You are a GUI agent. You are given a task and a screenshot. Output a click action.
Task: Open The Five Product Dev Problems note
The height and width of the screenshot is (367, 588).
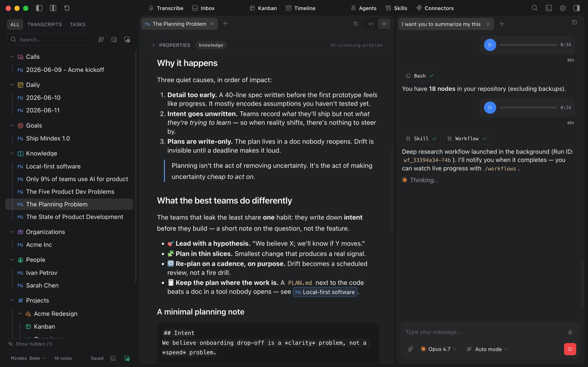click(69, 192)
